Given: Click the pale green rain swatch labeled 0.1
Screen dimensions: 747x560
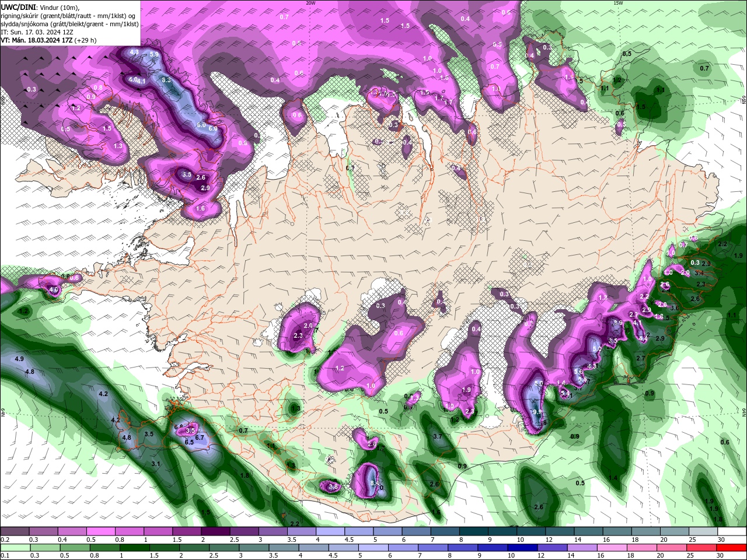Looking at the screenshot, I should [x=15, y=548].
